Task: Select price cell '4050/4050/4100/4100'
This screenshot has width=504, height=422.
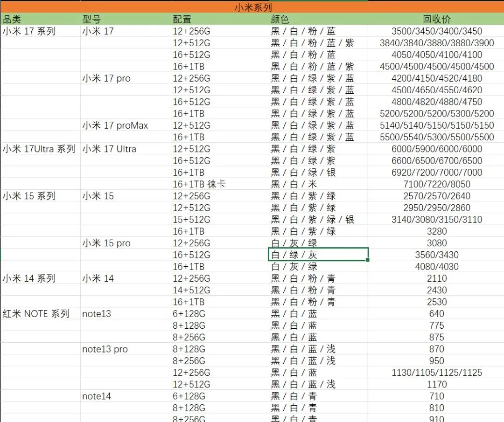Action: click(x=436, y=55)
